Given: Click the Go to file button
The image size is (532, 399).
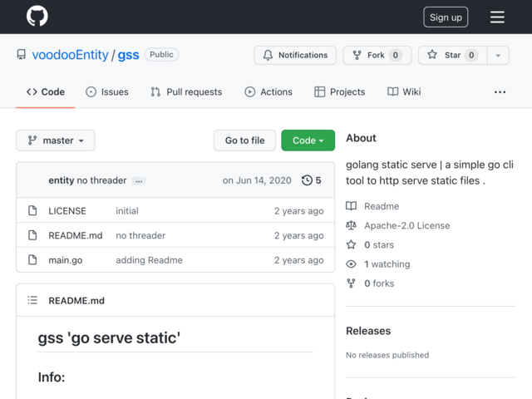Looking at the screenshot, I should [x=244, y=140].
